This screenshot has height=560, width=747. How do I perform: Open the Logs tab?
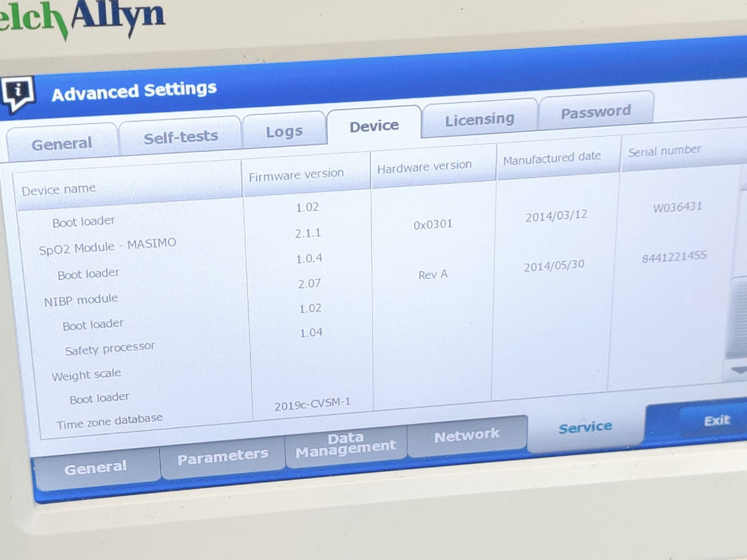[x=284, y=132]
